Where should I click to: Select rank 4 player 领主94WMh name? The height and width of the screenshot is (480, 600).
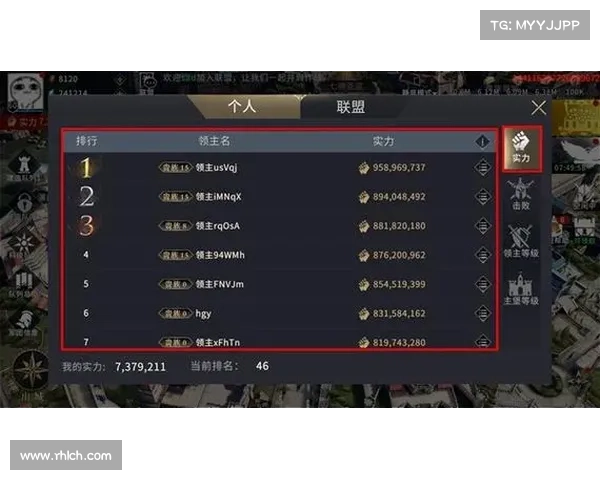coord(220,255)
